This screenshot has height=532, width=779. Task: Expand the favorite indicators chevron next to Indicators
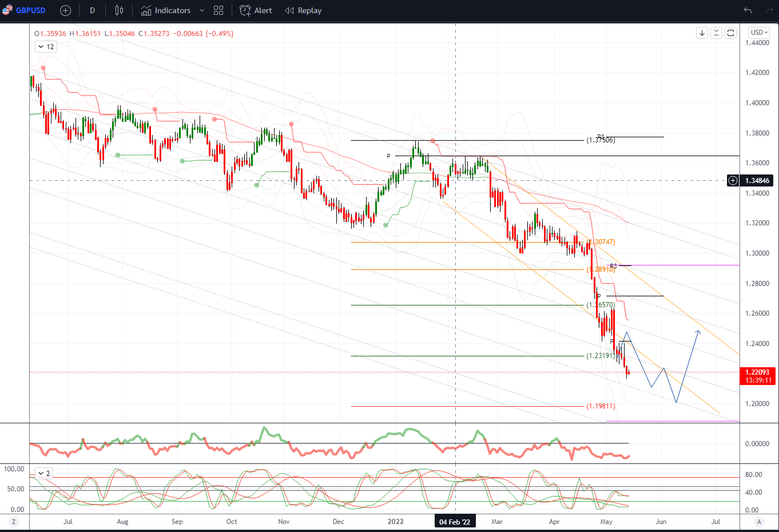pyautogui.click(x=202, y=10)
